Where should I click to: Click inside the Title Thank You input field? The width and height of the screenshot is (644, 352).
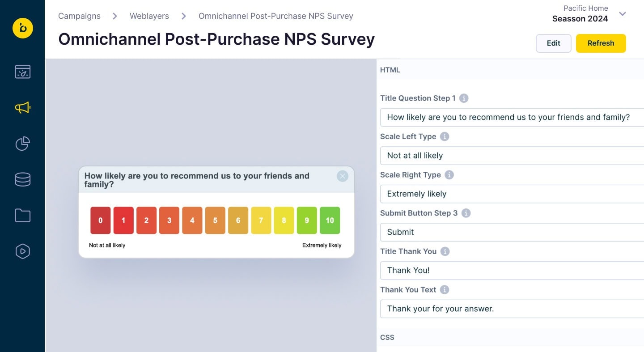coord(492,270)
